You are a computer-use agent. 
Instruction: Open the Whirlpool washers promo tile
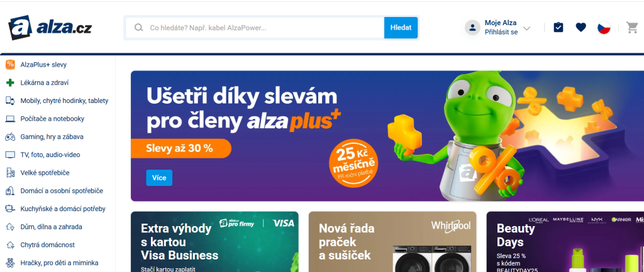pyautogui.click(x=392, y=242)
